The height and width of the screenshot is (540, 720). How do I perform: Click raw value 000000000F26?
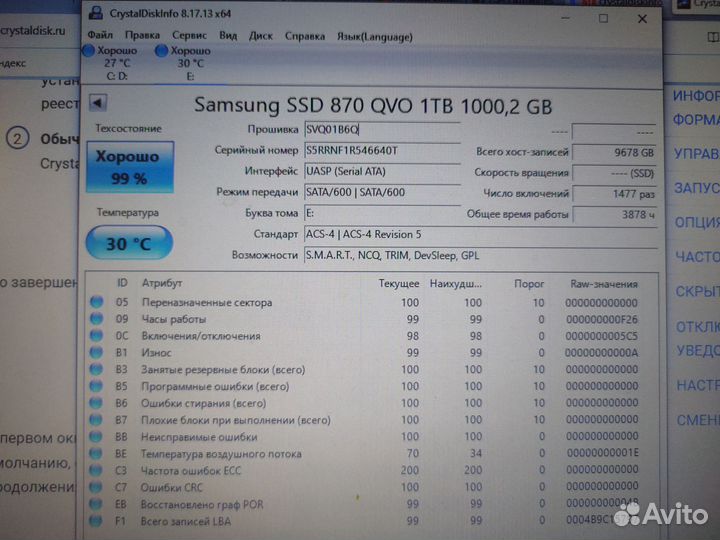[x=602, y=319]
